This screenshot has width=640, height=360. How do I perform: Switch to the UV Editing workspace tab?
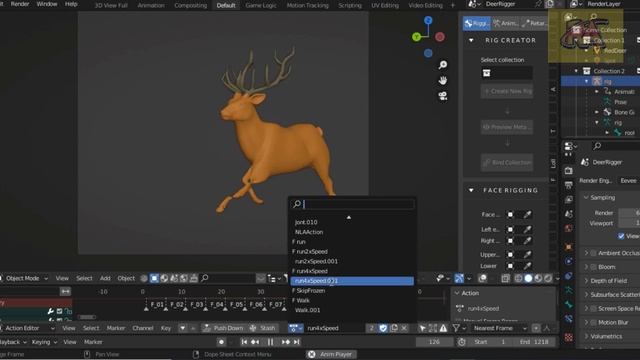[x=385, y=5]
